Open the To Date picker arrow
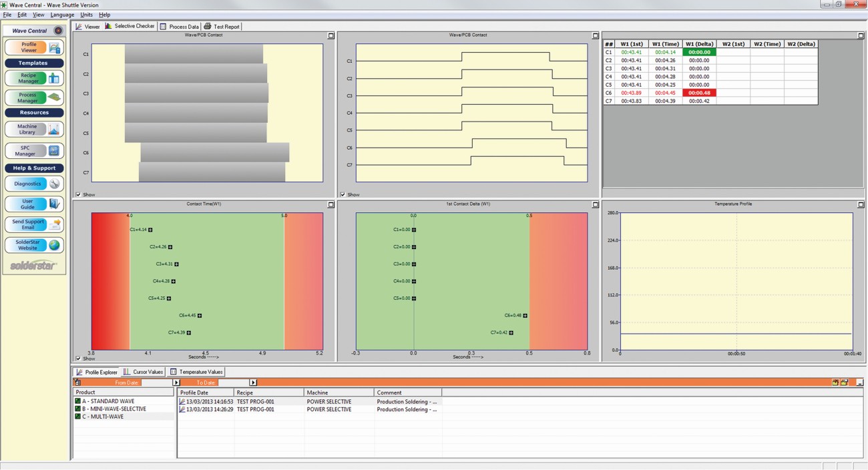Viewport: 868px width, 470px height. [x=253, y=383]
